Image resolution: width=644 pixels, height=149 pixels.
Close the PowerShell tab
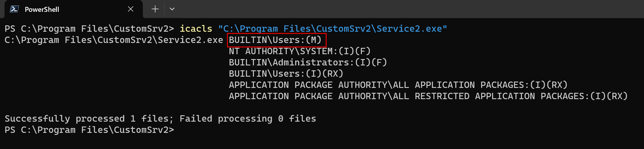[x=130, y=9]
